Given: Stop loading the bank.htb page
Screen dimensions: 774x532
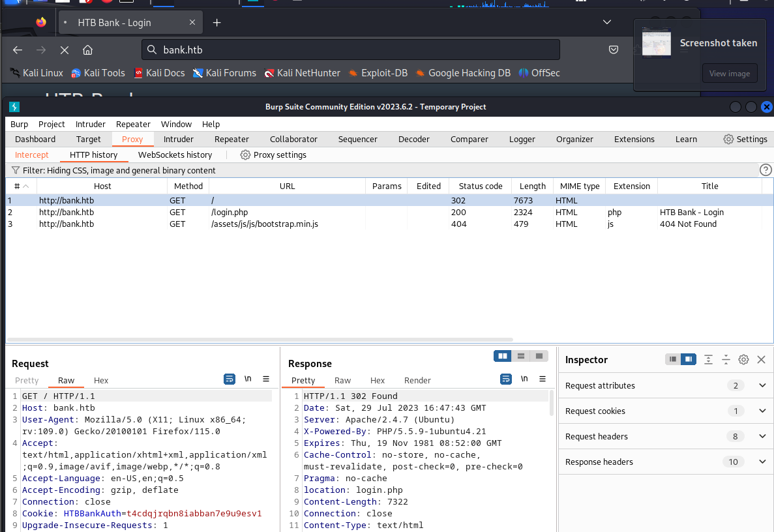Looking at the screenshot, I should click(x=65, y=50).
